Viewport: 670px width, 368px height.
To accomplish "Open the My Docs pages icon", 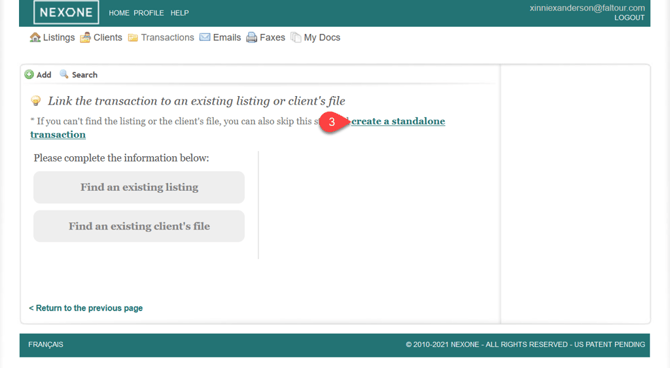I will 296,38.
